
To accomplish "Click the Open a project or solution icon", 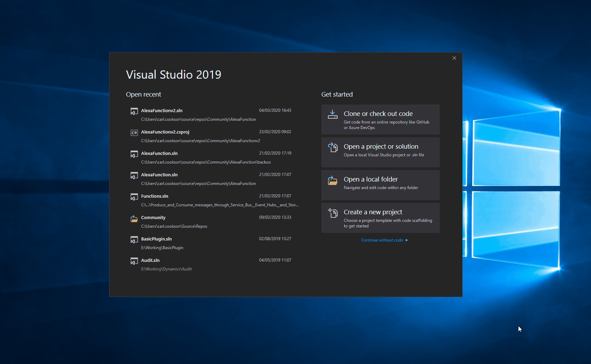I will pos(332,147).
